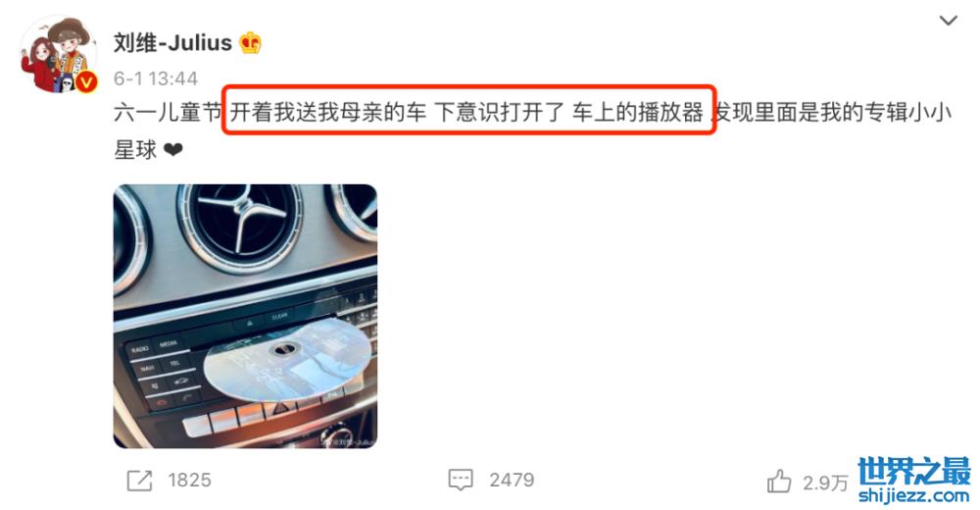Open the shijiezz.com watermark link
Screen dimensions: 980x510
913,496
